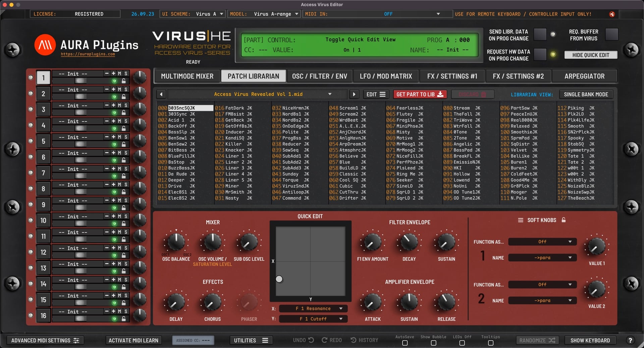The height and width of the screenshot is (348, 644).
Task: Click Single Bank Mode button
Action: coord(586,94)
